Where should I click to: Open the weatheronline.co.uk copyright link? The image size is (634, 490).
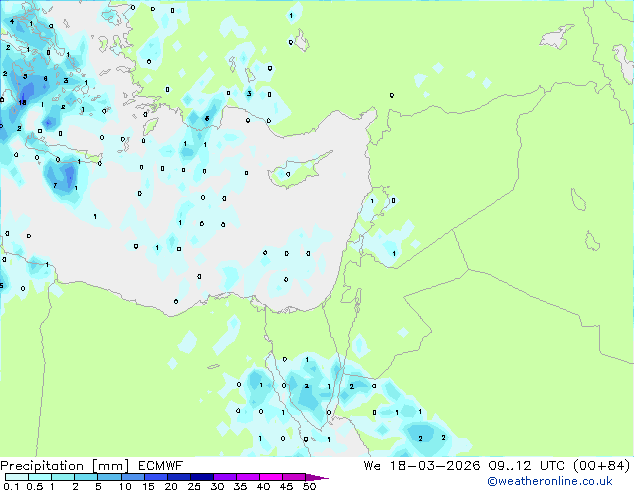pyautogui.click(x=550, y=481)
